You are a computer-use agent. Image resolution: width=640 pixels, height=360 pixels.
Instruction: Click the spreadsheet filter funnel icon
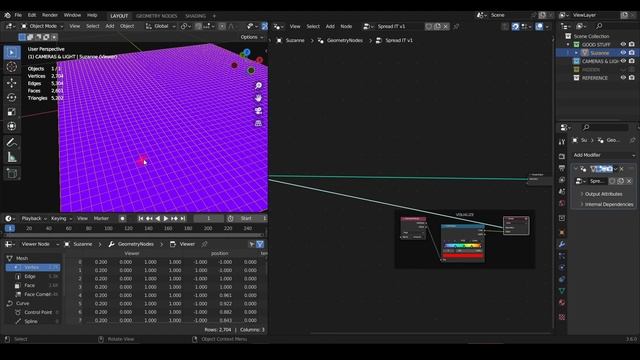point(260,244)
